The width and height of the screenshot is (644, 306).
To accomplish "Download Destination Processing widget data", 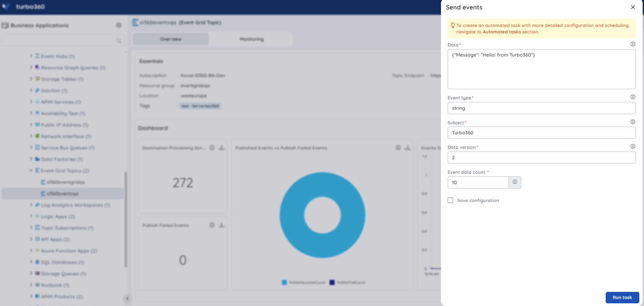I will 222,147.
